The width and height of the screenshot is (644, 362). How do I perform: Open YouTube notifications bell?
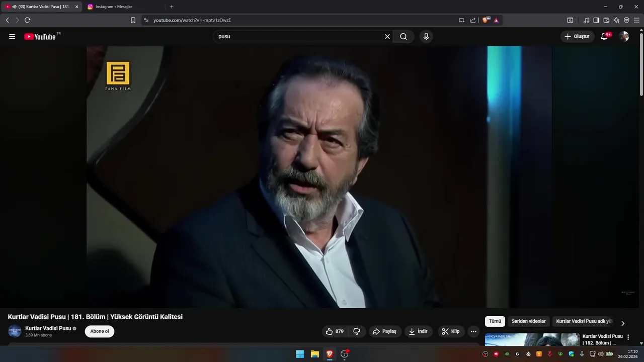(604, 37)
